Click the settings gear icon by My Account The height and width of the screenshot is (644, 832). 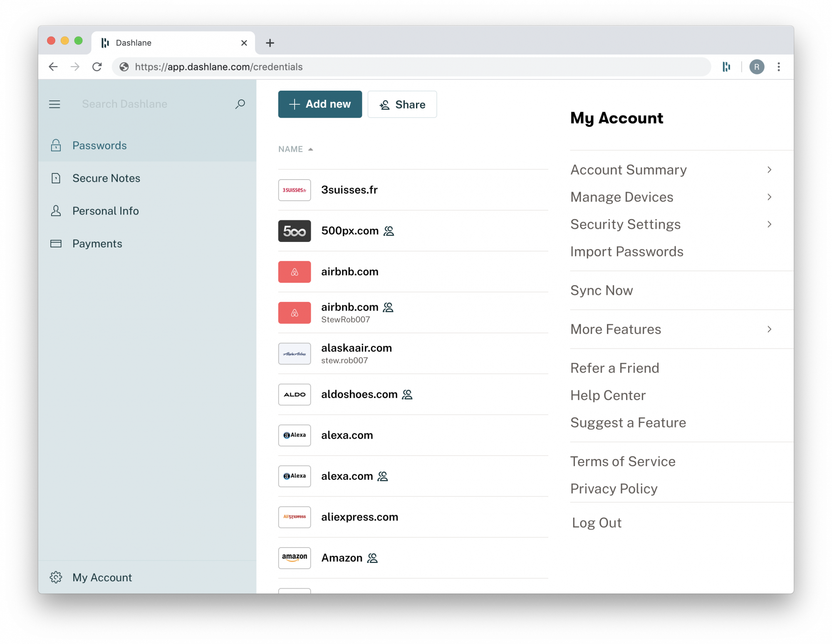pos(56,577)
